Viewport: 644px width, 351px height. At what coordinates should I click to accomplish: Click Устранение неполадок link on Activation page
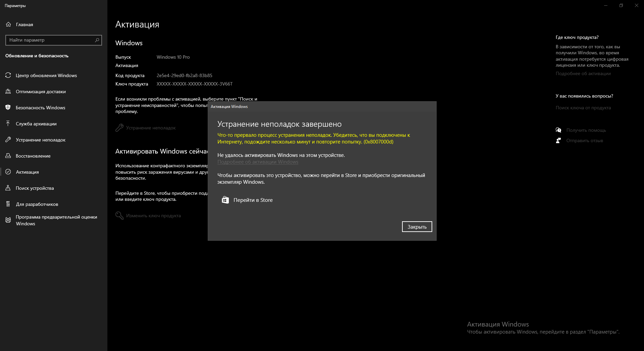(151, 128)
